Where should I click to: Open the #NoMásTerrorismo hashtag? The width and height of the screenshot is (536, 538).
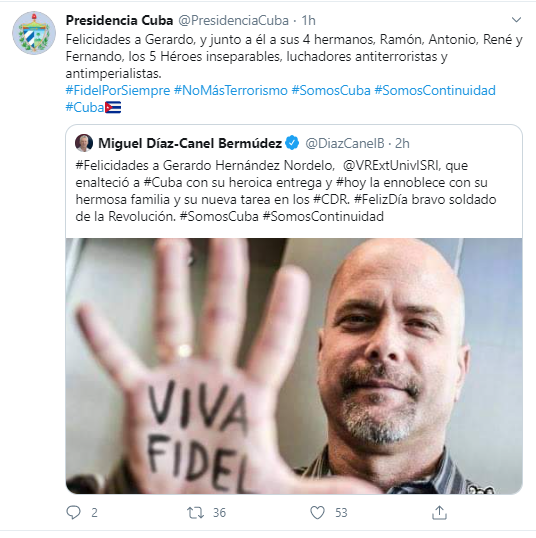point(231,91)
